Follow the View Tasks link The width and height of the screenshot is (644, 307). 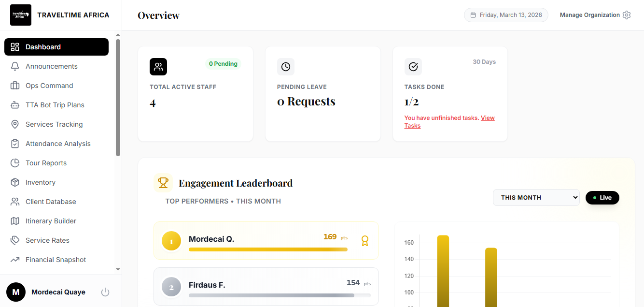point(487,118)
